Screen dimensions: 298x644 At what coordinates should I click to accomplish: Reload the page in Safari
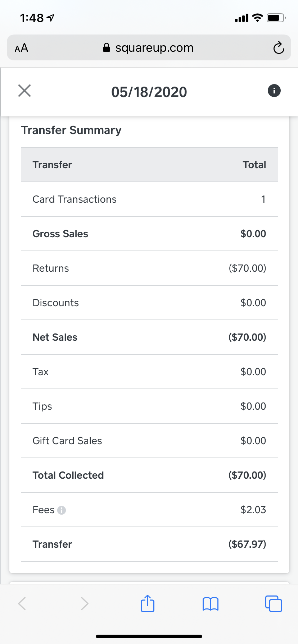click(x=279, y=48)
